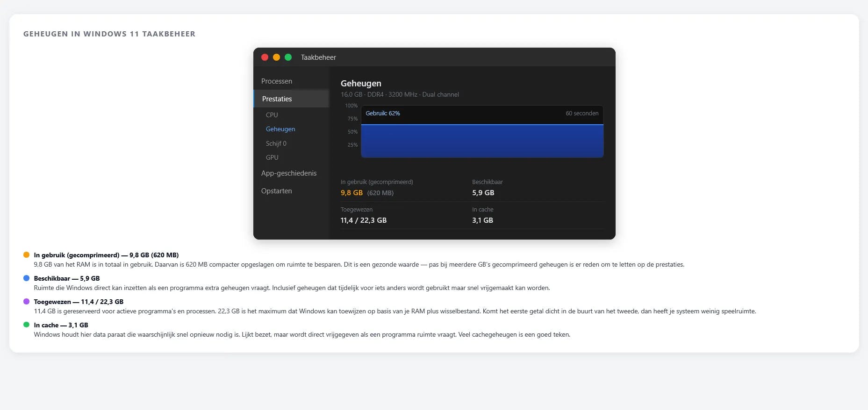This screenshot has height=410, width=868.
Task: Click the green legend dot for In cache
Action: (26, 325)
